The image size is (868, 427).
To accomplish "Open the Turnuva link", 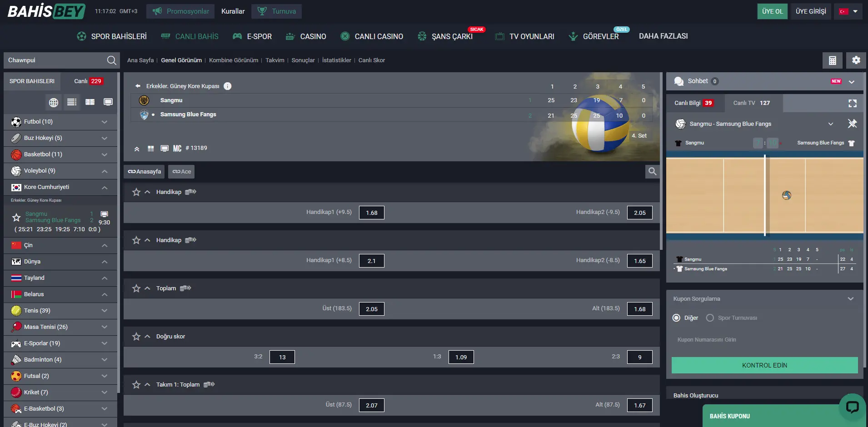I will [x=276, y=11].
